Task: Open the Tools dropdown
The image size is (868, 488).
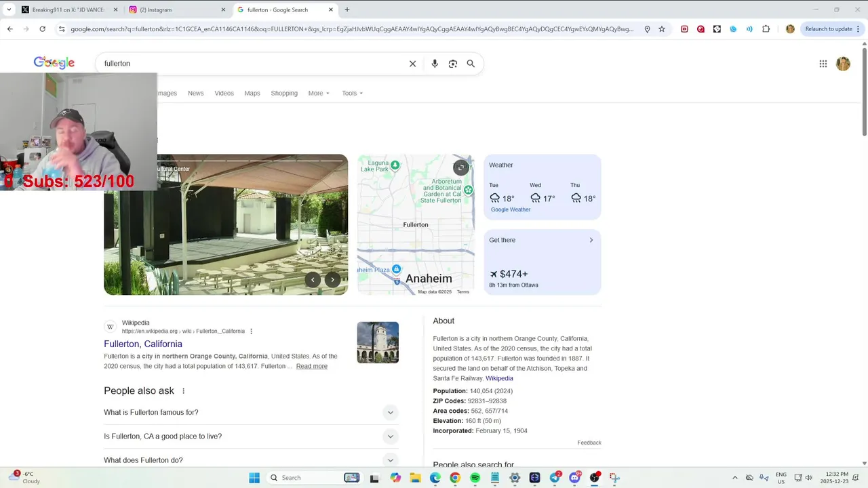Action: (x=352, y=93)
